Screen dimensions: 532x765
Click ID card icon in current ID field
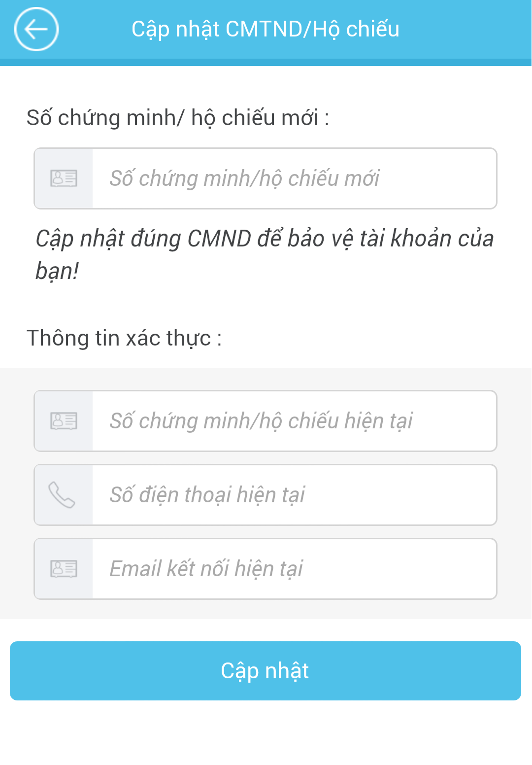(64, 421)
